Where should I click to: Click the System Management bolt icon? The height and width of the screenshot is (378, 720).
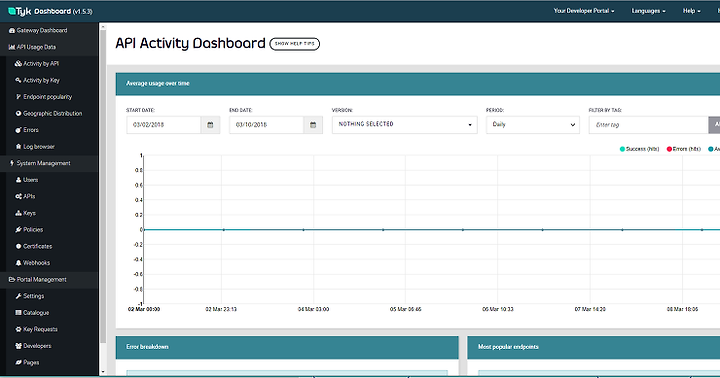click(12, 163)
